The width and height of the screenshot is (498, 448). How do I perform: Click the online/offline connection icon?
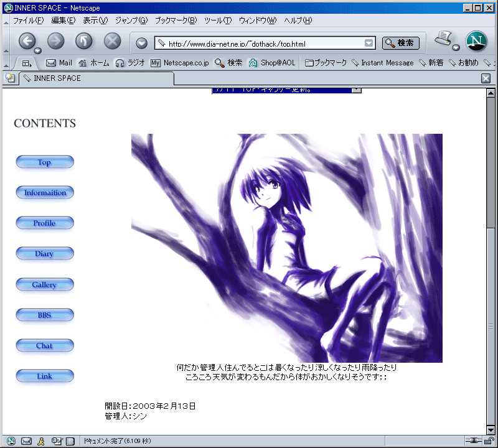click(x=474, y=441)
